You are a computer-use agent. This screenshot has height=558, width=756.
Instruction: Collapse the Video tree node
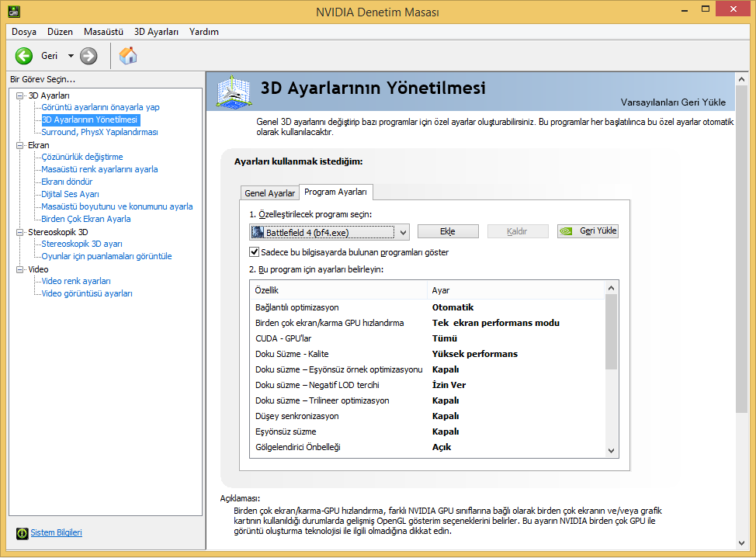(x=19, y=269)
